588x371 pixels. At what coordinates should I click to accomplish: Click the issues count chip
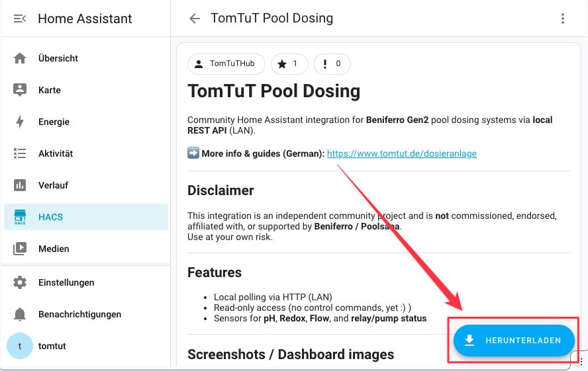(332, 64)
